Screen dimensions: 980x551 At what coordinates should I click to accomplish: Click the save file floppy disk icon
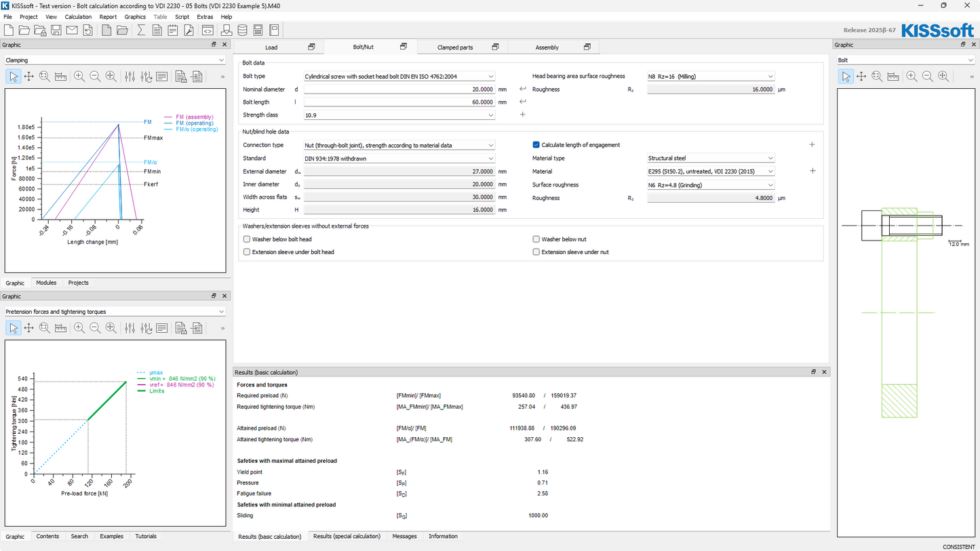point(56,30)
